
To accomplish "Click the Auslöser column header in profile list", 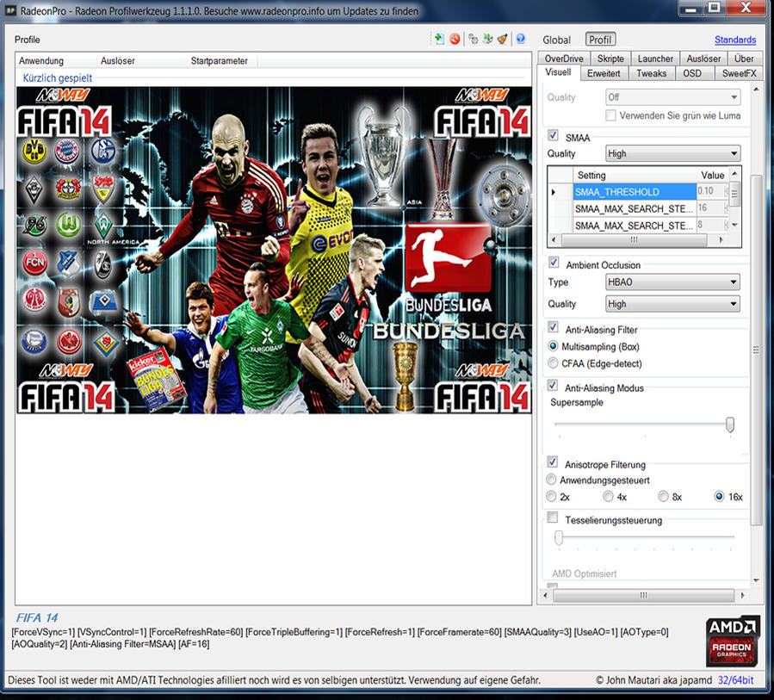I will click(142, 61).
